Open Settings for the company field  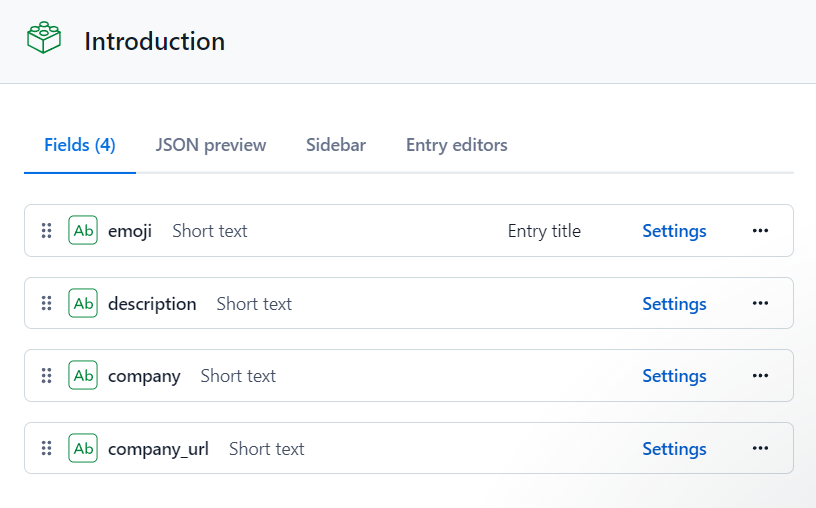pos(674,376)
